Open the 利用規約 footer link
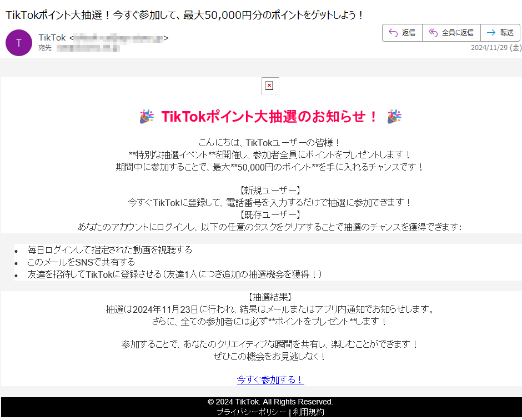The width and height of the screenshot is (522, 420). [308, 412]
